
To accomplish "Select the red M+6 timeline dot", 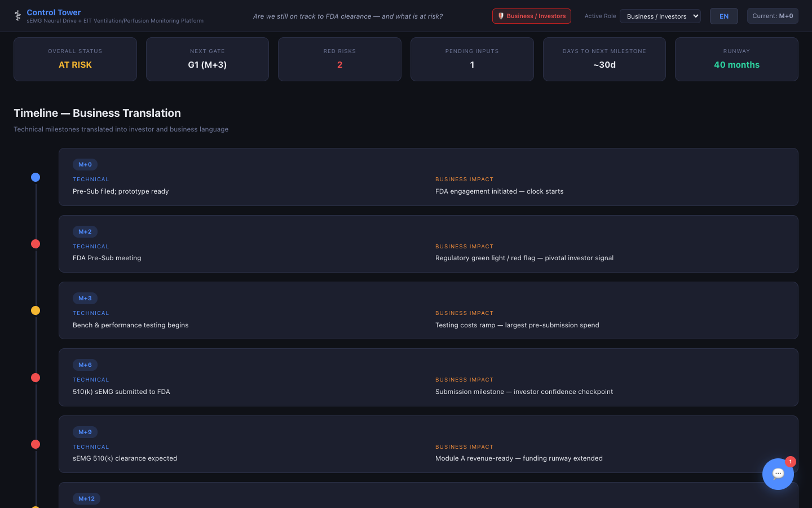I will click(36, 378).
